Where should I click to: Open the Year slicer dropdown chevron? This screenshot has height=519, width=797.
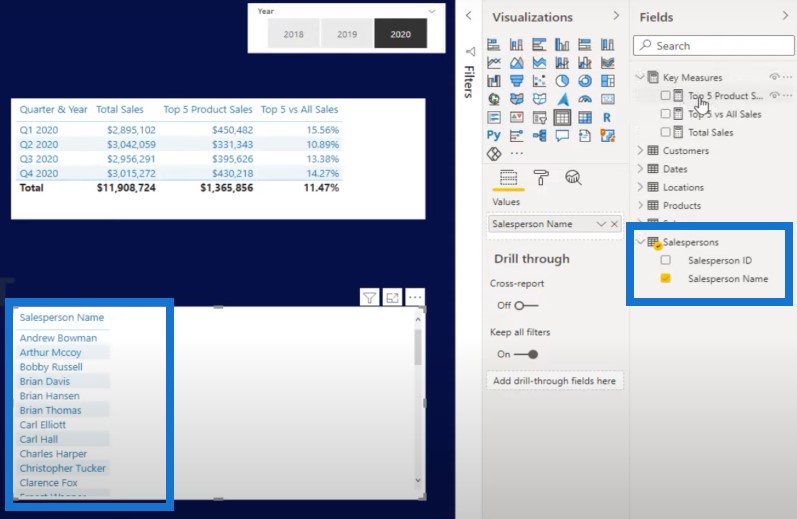click(432, 11)
